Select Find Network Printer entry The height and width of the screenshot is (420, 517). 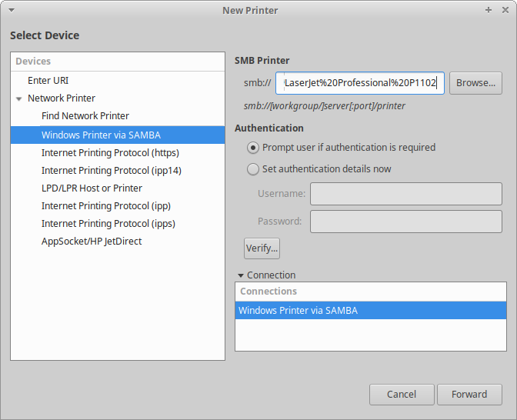coord(85,115)
